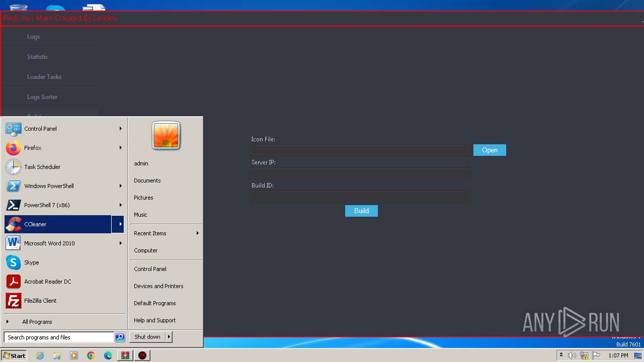This screenshot has width=644, height=362.
Task: Open Internet Explorer from taskbar
Action: pyautogui.click(x=40, y=355)
